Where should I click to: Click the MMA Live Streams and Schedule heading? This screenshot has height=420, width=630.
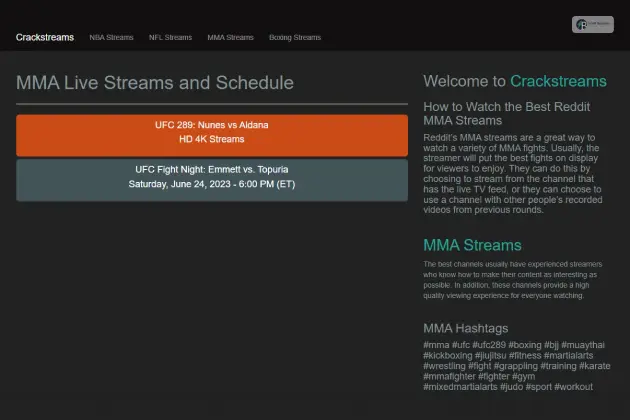[x=155, y=83]
